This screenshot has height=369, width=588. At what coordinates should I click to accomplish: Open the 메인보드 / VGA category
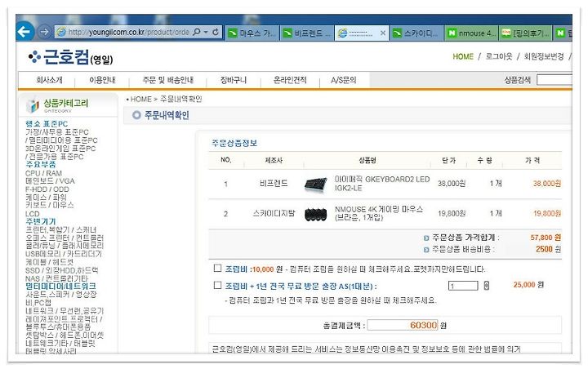coord(50,181)
